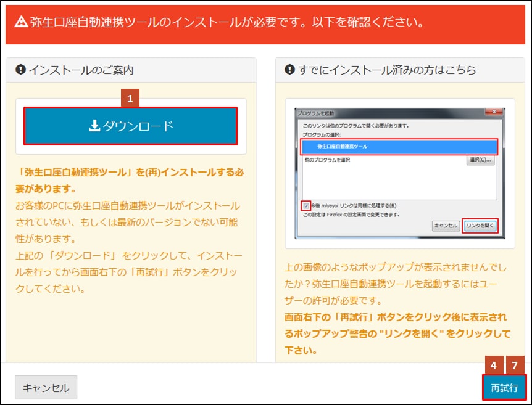The height and width of the screenshot is (405, 532).
Task: Click the warning triangle icon in red banner
Action: (x=21, y=22)
